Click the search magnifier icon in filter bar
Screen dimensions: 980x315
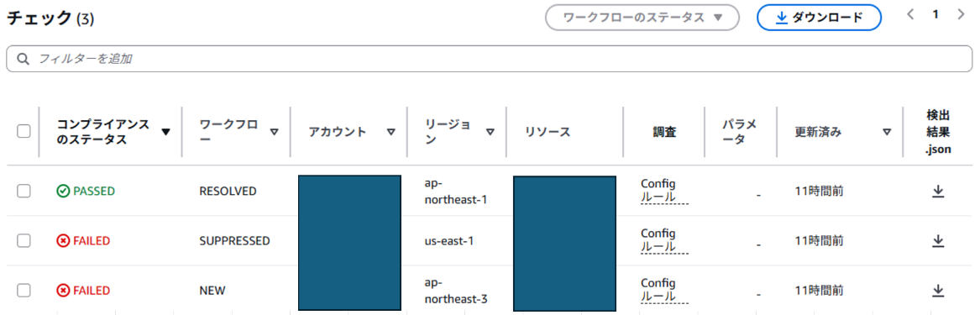[24, 60]
